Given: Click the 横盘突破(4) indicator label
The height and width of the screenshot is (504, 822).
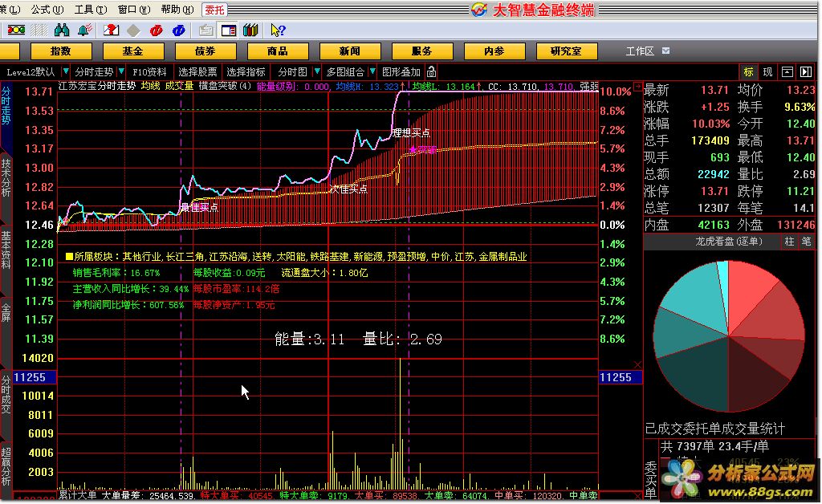Looking at the screenshot, I should pyautogui.click(x=225, y=86).
